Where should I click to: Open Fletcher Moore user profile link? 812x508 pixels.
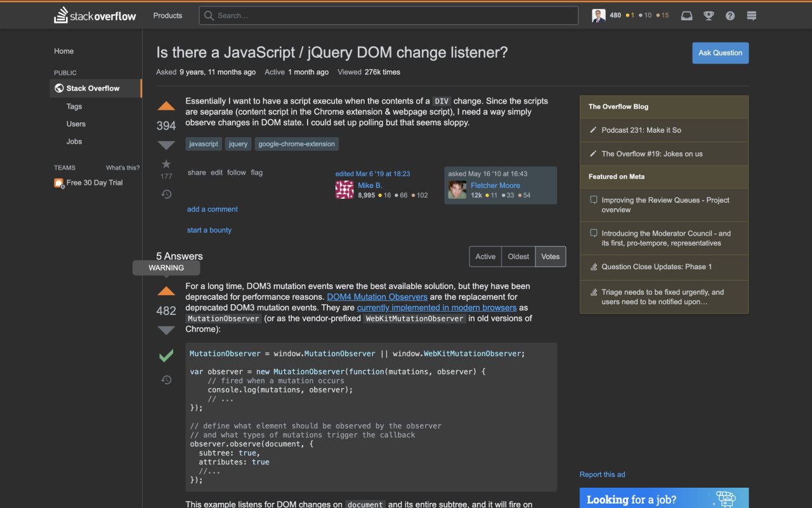(x=495, y=185)
